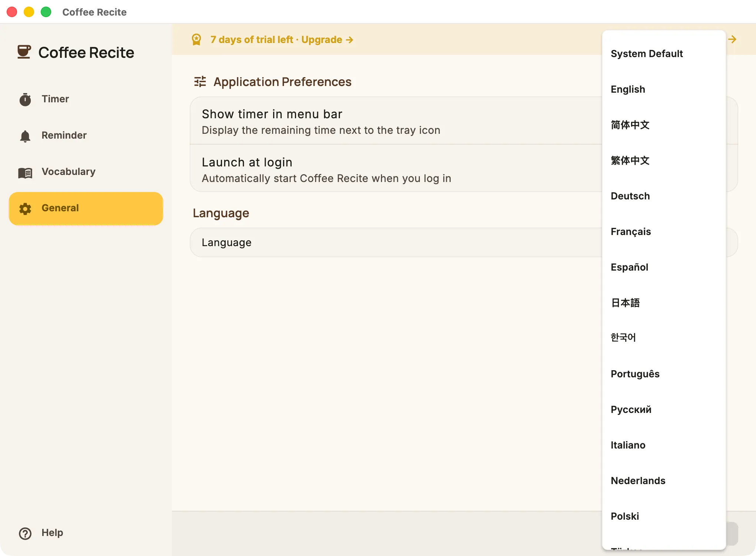Choose Français in the language dropdown
756x556 pixels.
[664, 232]
